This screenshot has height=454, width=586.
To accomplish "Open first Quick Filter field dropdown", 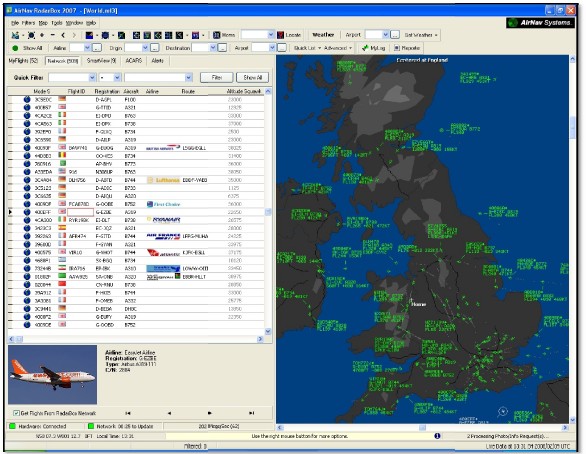I will [92, 77].
